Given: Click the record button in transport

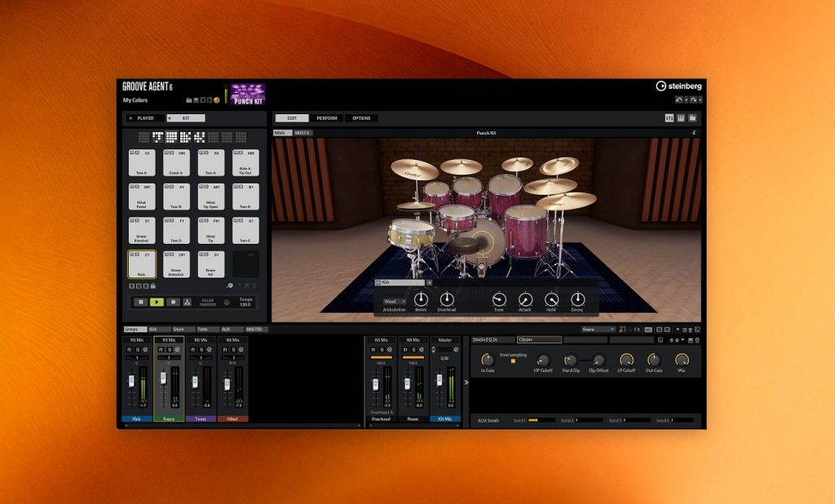Looking at the screenshot, I should (172, 302).
